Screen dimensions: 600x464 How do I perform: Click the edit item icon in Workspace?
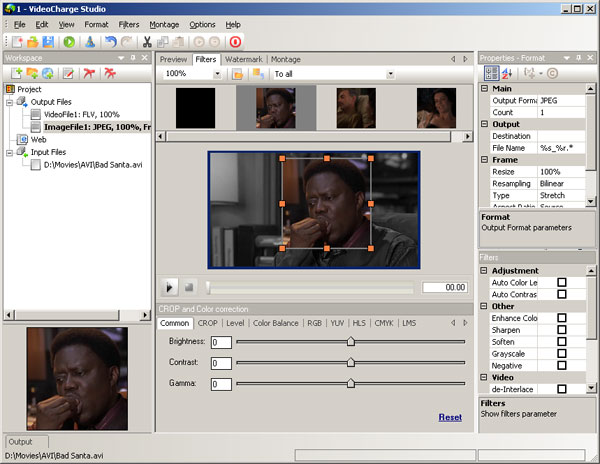pyautogui.click(x=68, y=73)
